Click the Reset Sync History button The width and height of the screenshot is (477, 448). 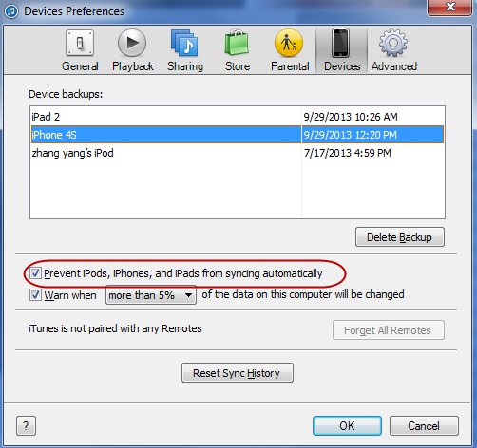click(x=238, y=373)
